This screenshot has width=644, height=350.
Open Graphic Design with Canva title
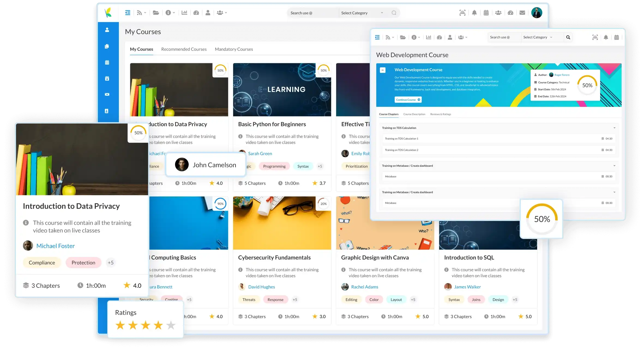375,258
